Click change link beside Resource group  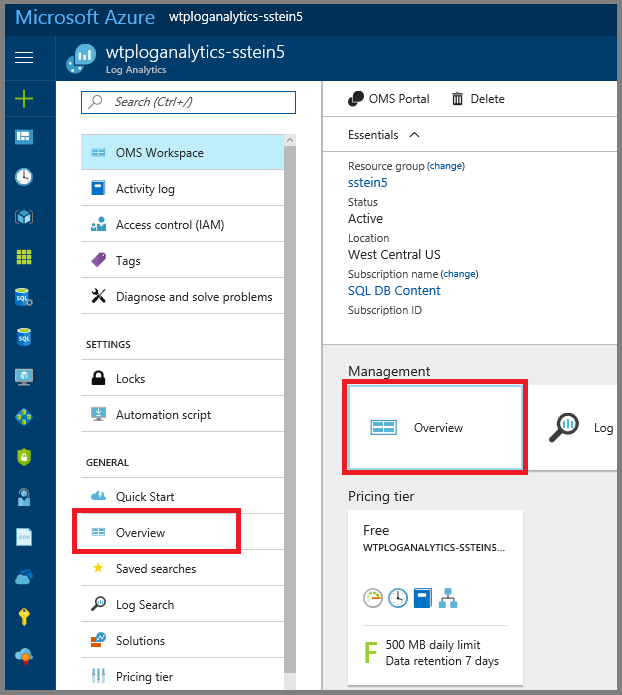[446, 166]
